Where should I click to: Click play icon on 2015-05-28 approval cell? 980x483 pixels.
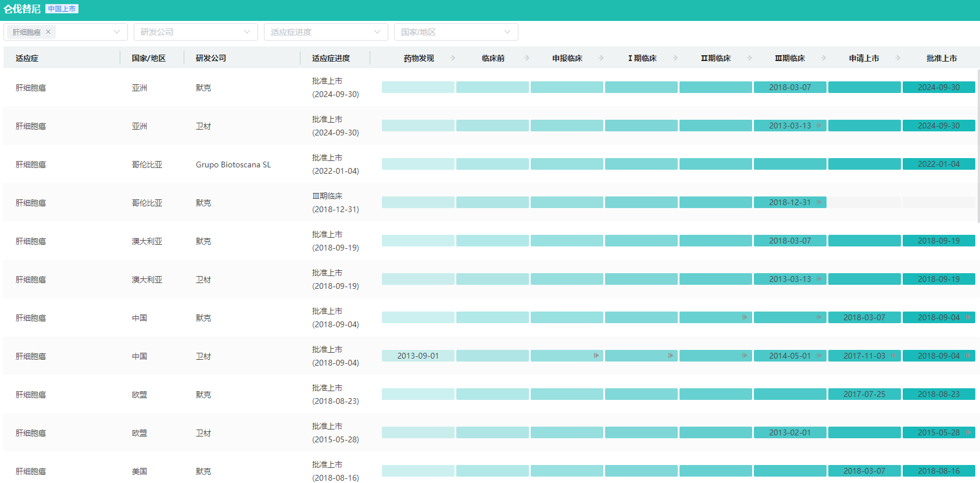point(968,432)
